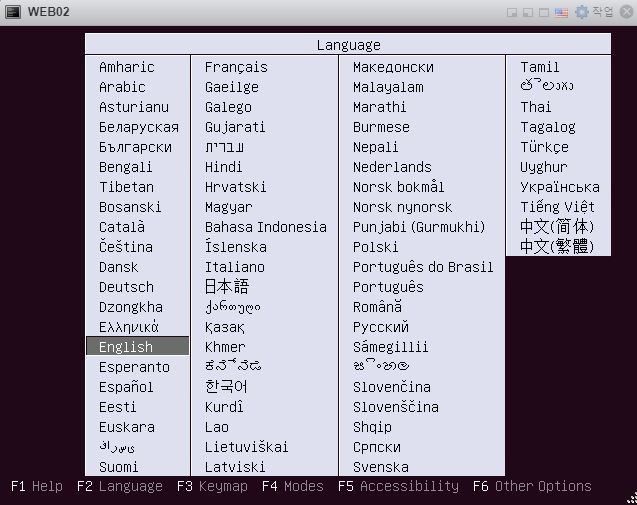Choose Español language
637x505 pixels.
126,387
